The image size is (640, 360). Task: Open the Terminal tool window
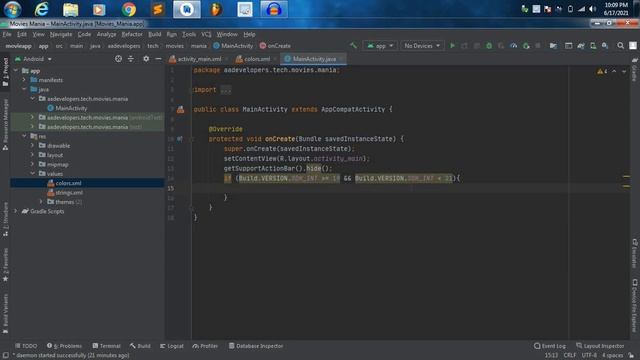[x=107, y=346]
